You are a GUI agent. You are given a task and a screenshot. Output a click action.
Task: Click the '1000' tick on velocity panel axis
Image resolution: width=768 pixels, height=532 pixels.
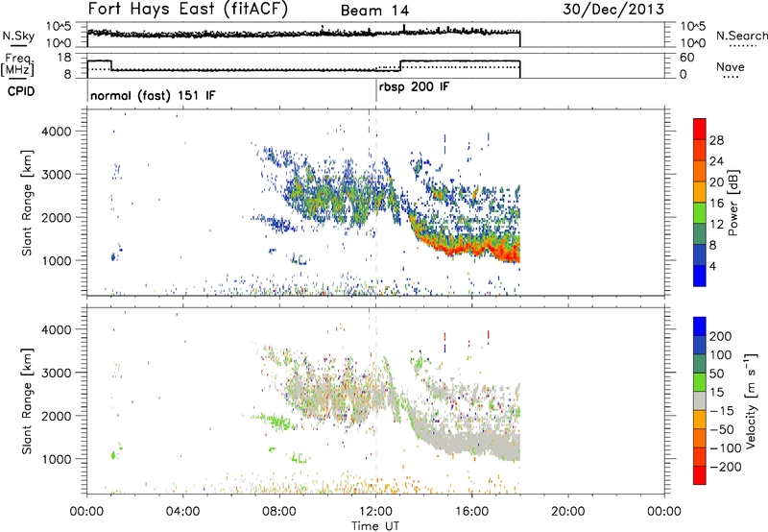56,460
